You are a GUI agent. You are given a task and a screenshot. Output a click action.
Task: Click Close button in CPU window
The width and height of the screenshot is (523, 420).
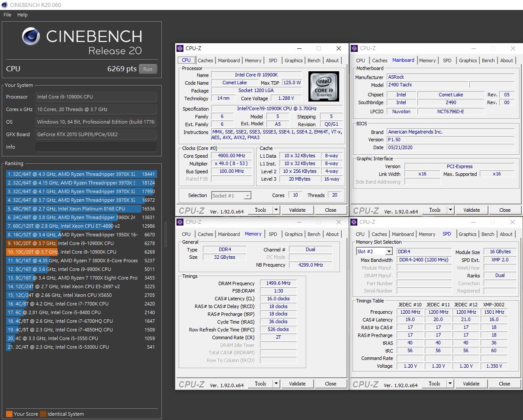pyautogui.click(x=330, y=210)
